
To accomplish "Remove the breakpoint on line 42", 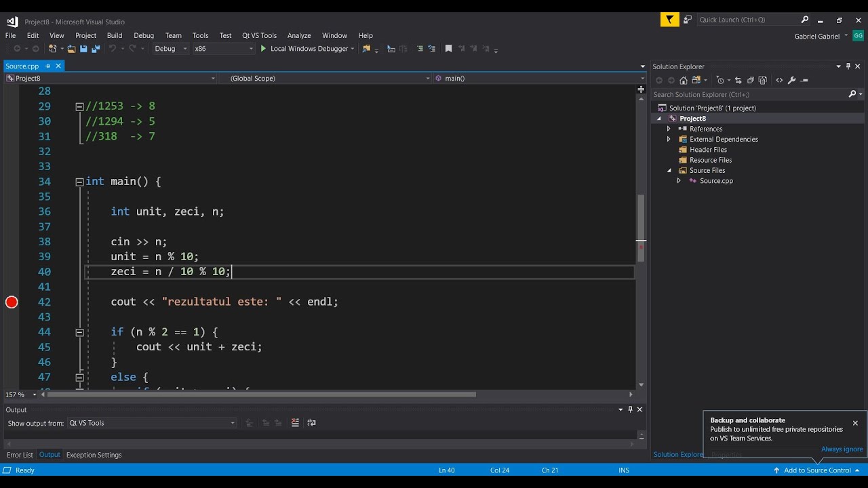I will coord(12,302).
